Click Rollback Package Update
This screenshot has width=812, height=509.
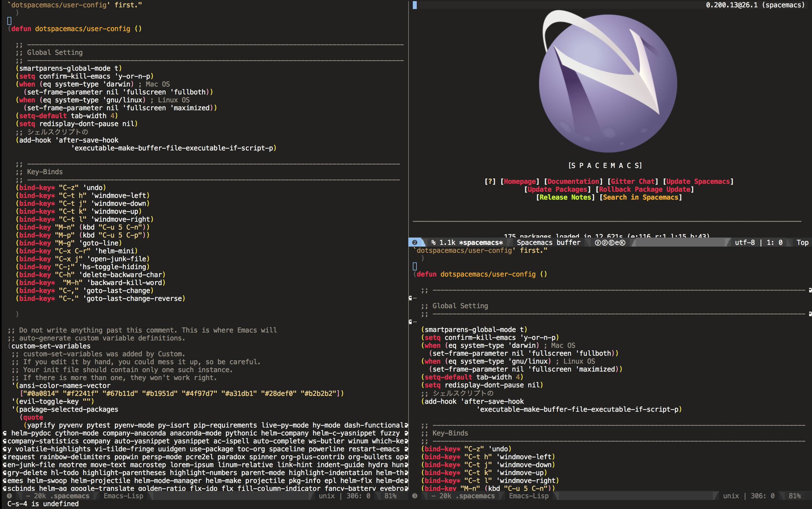point(645,189)
